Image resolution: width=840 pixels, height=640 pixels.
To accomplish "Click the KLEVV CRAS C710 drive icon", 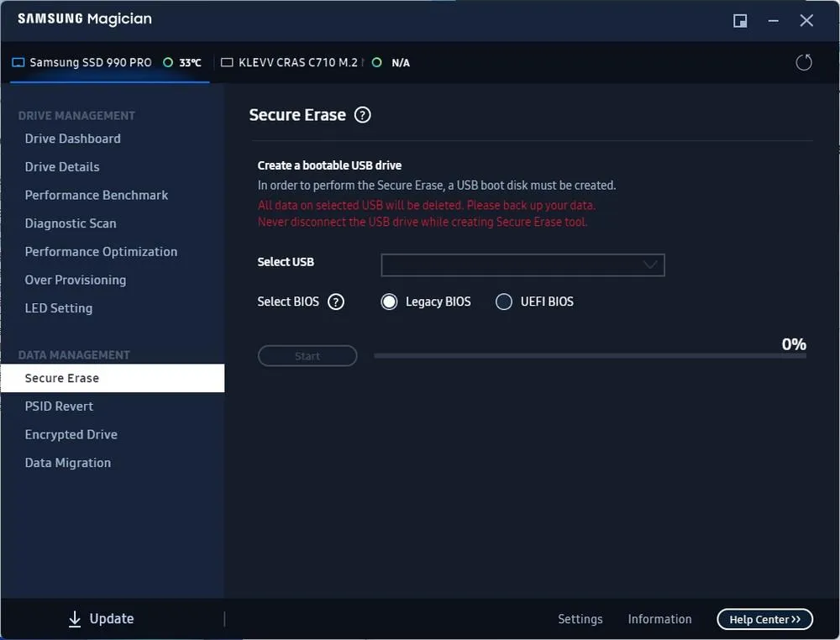I will pos(227,63).
